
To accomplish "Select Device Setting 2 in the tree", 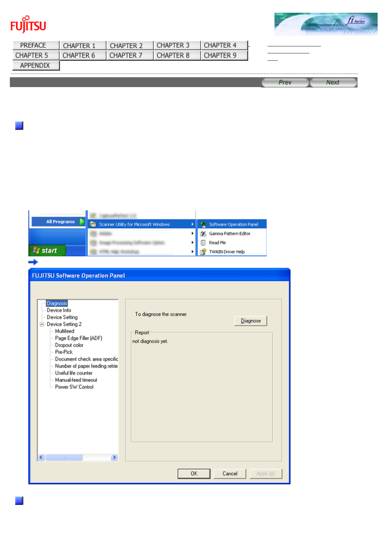I will tap(64, 324).
